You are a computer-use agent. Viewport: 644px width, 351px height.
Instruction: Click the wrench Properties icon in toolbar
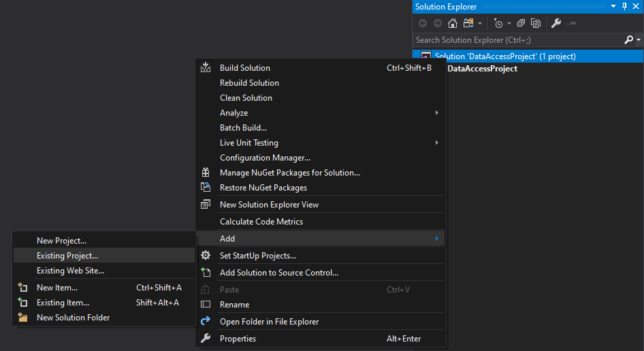pyautogui.click(x=556, y=23)
